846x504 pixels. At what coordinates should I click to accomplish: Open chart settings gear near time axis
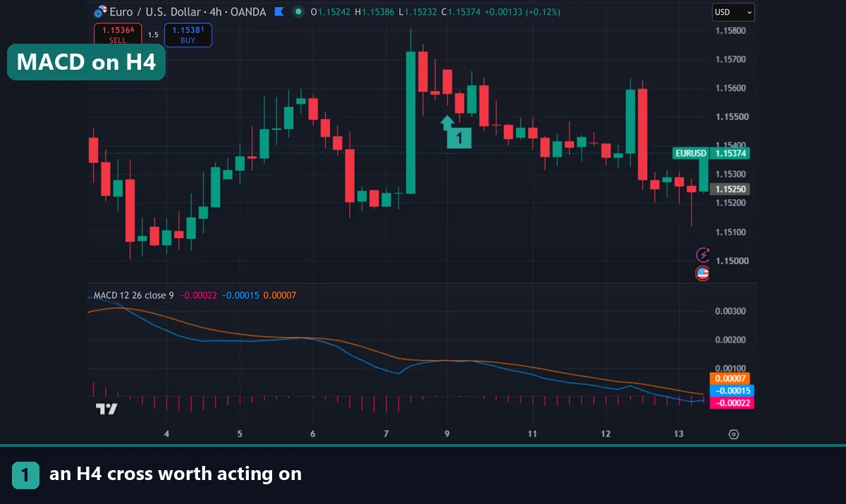click(x=733, y=434)
